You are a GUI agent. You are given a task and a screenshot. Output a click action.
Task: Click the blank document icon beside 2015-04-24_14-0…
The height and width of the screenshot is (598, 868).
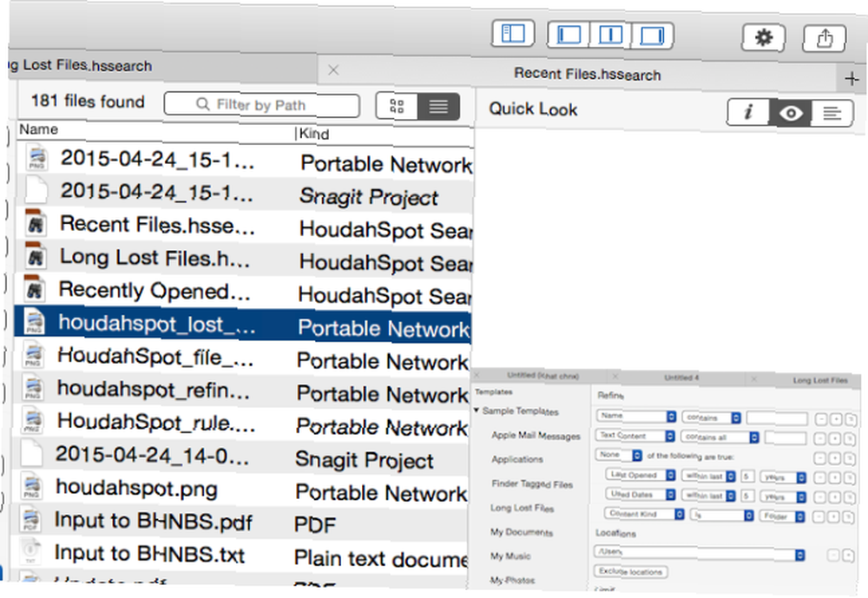click(x=31, y=452)
